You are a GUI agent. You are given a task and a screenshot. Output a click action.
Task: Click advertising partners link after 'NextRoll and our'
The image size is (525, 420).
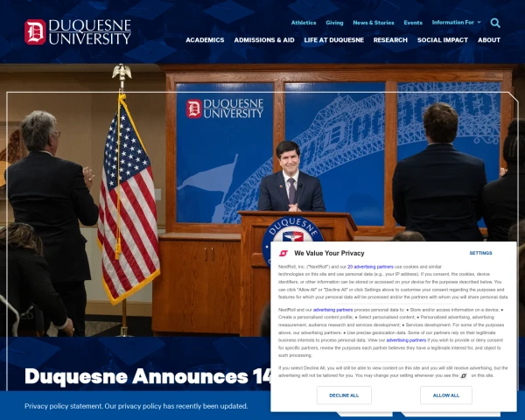(332, 310)
